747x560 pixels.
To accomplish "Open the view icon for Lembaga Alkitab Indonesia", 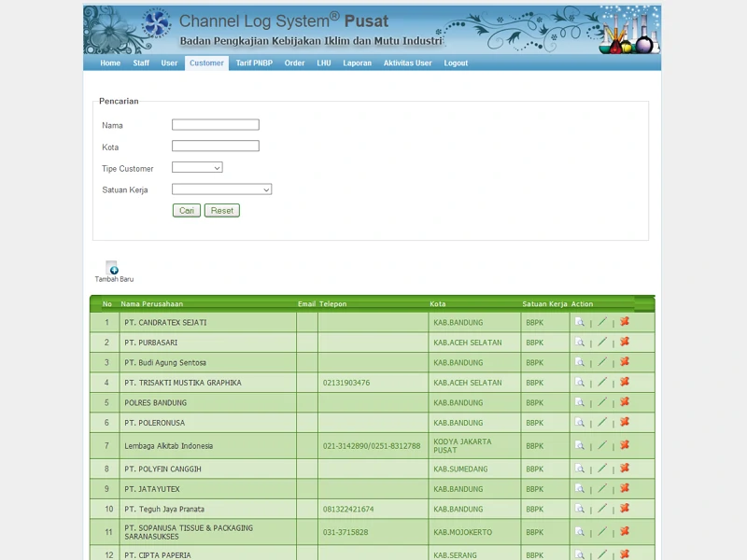I will click(580, 445).
